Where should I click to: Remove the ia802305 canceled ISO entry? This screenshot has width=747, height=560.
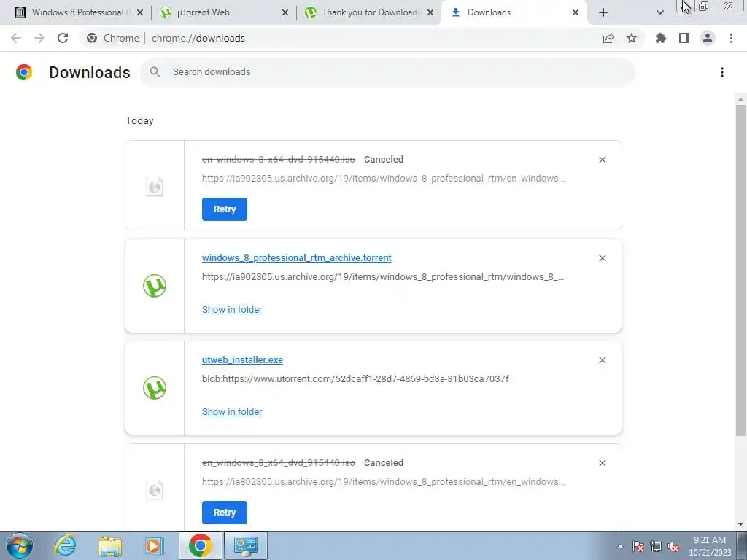coord(602,463)
